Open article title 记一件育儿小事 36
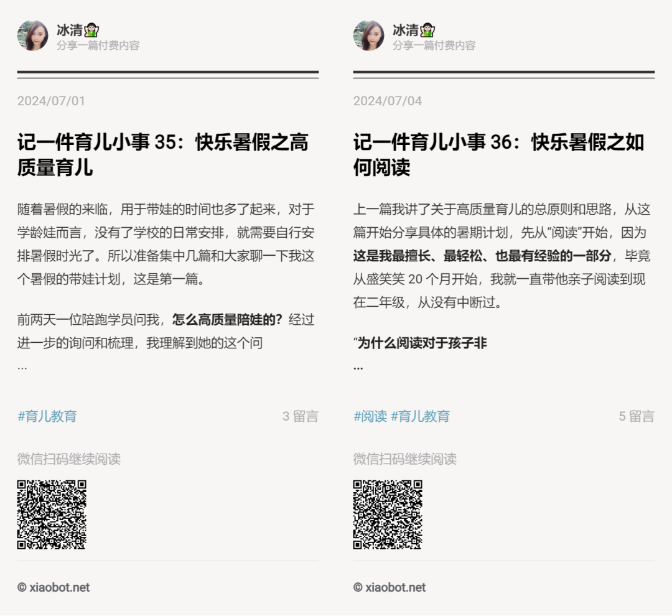Image resolution: width=672 pixels, height=616 pixels. coord(498,154)
